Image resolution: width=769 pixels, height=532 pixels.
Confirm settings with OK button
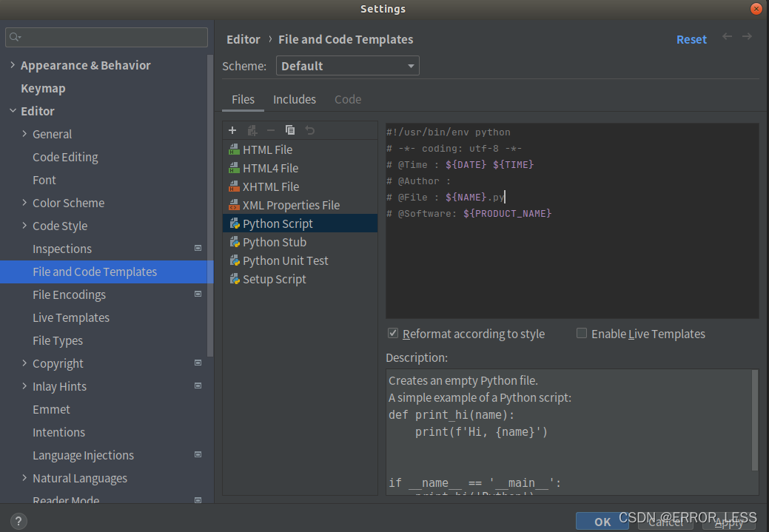(602, 522)
